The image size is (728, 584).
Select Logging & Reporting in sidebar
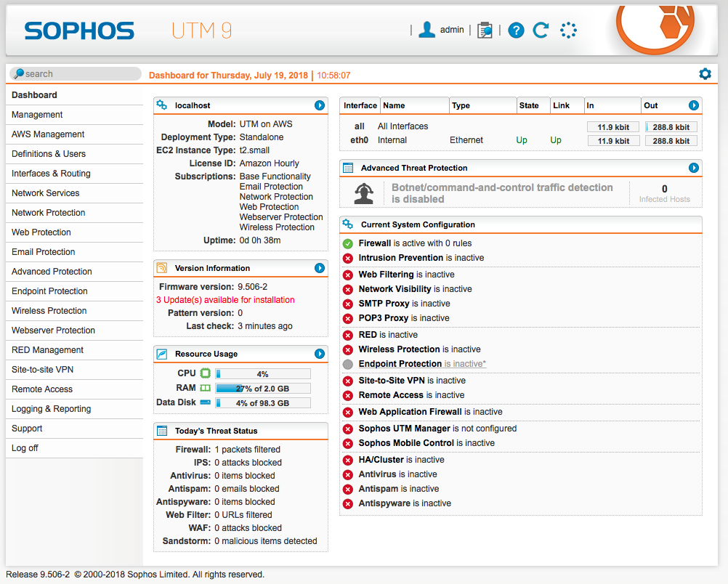coord(52,409)
